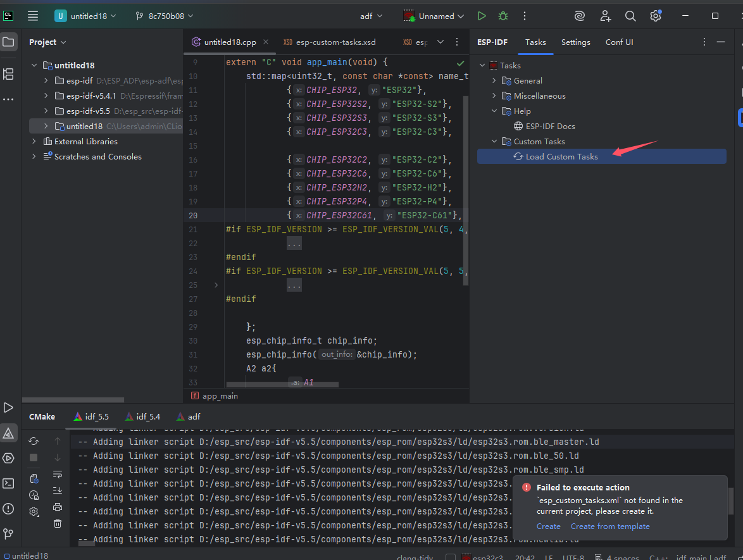Toggle soft-wrap in CMake output

[x=58, y=474]
